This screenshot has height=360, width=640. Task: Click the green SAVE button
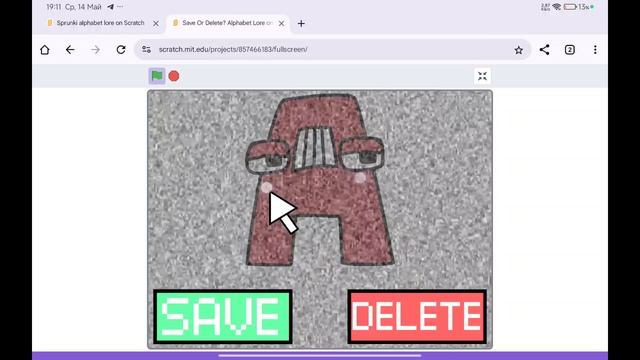(223, 317)
